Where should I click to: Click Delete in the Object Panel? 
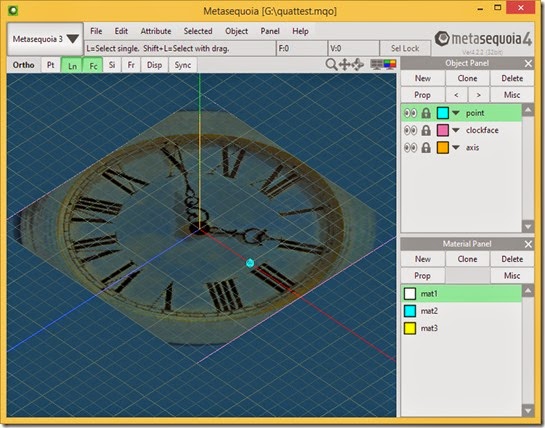(512, 78)
